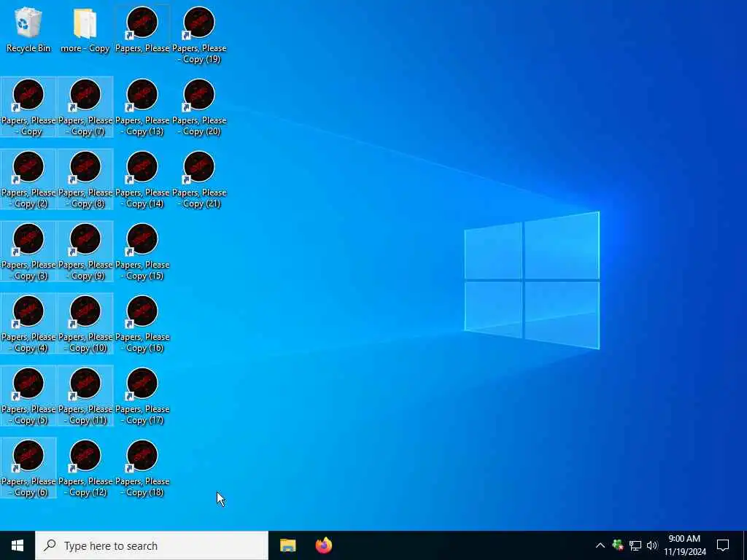Select 'Papers, Please - Copy (11)' shortcut
Viewport: 747px width, 560px height.
(85, 396)
